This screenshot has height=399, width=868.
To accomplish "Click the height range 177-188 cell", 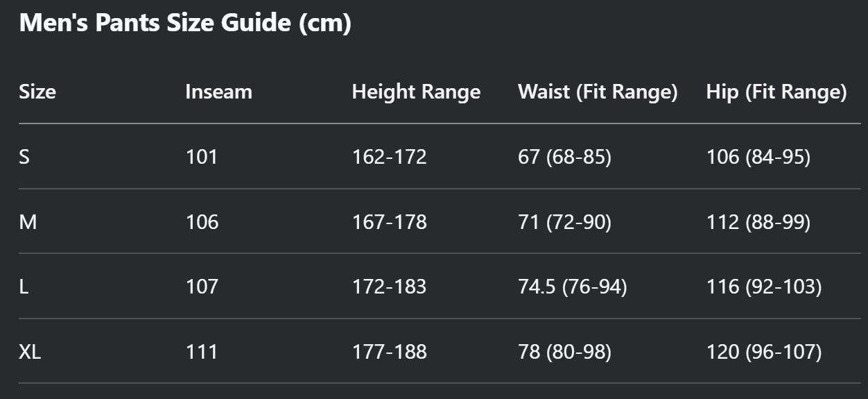I will tap(389, 352).
